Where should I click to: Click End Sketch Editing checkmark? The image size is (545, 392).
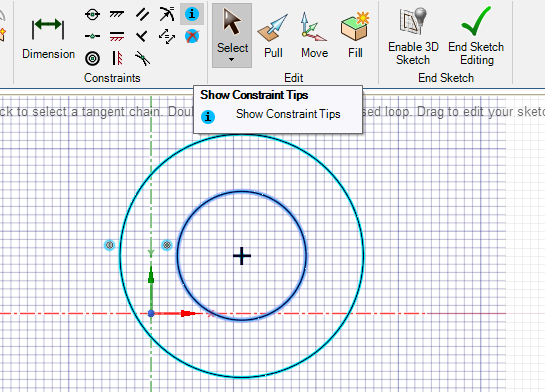point(476,36)
